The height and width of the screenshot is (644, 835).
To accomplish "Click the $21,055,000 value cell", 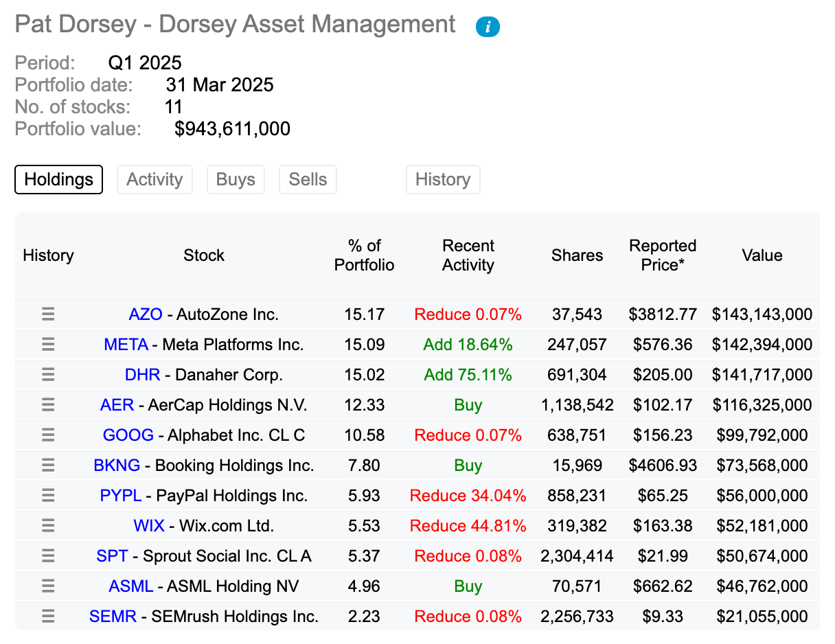I will pos(762,617).
